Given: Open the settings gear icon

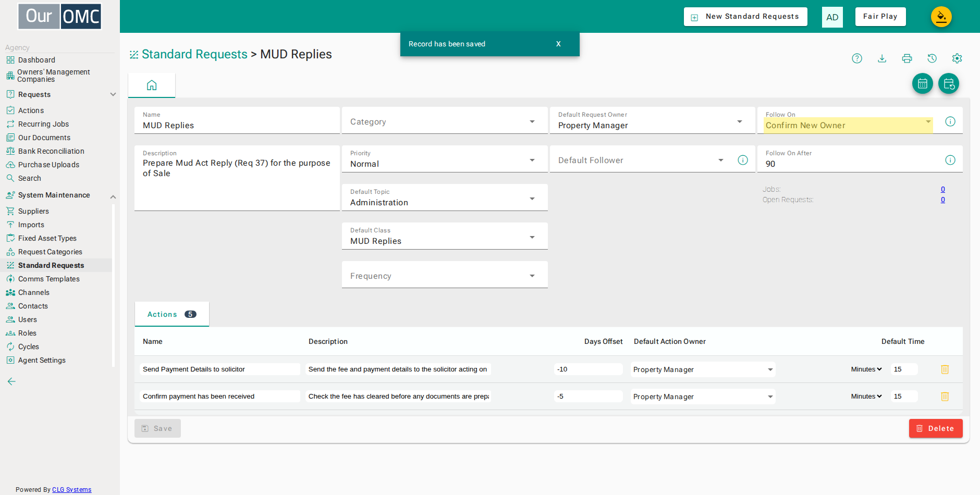Looking at the screenshot, I should click(x=957, y=58).
